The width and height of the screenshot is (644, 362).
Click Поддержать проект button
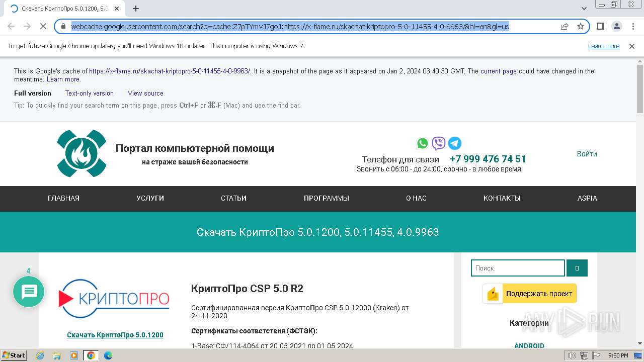[x=529, y=294]
